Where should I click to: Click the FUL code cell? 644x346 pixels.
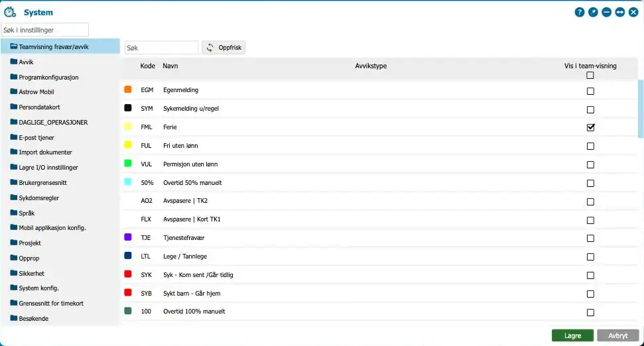[146, 146]
